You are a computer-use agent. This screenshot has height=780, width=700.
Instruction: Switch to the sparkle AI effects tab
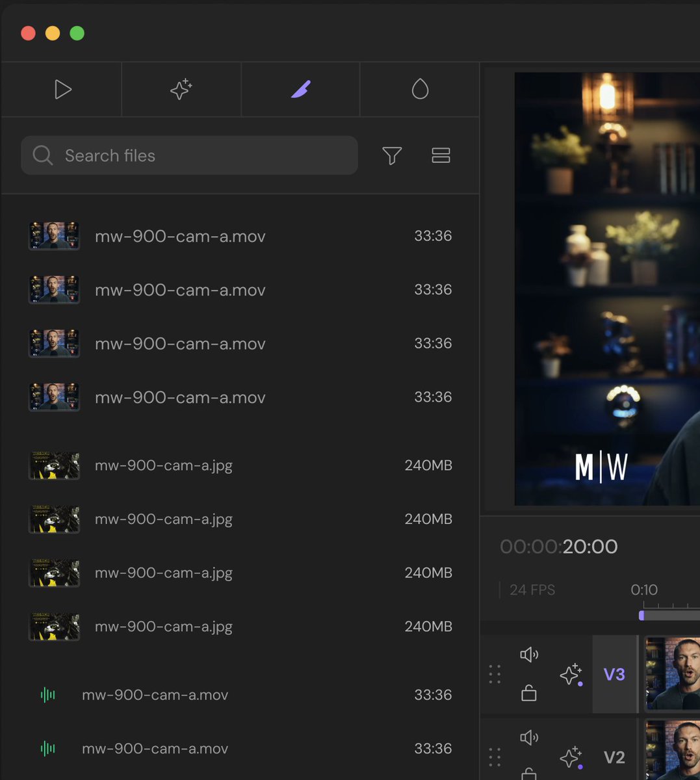181,90
